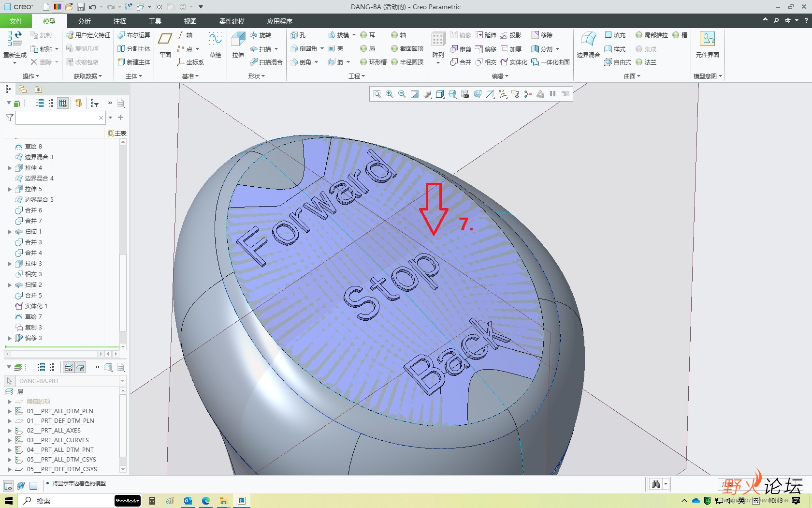Switch to the 柔性建模 tab
812x508 pixels.
pos(232,21)
